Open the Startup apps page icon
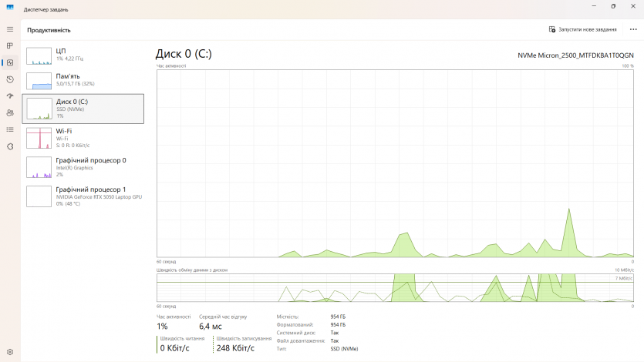Image resolution: width=644 pixels, height=362 pixels. point(10,96)
